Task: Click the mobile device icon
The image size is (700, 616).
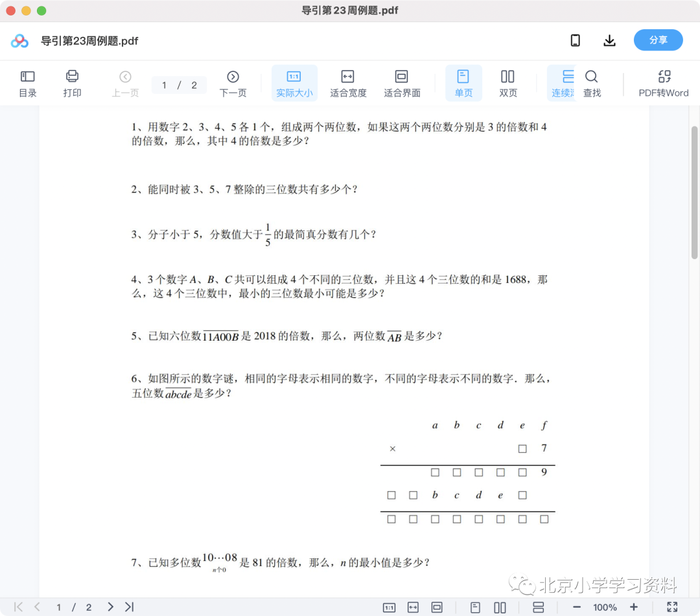Action: click(576, 41)
